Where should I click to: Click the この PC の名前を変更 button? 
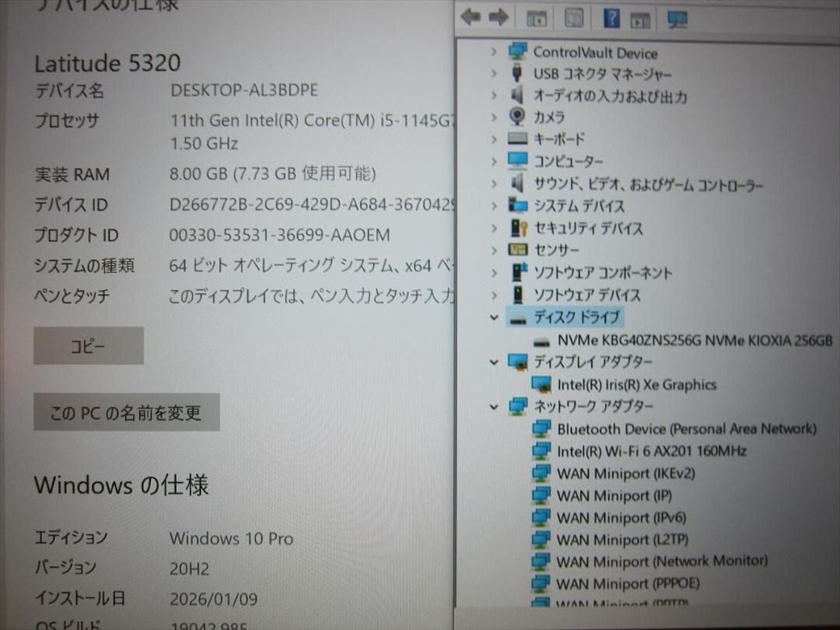[127, 412]
